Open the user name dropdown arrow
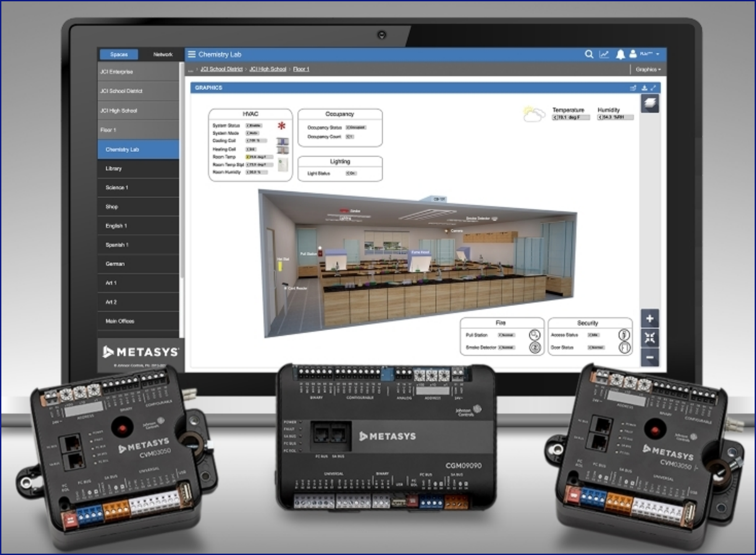 658,54
